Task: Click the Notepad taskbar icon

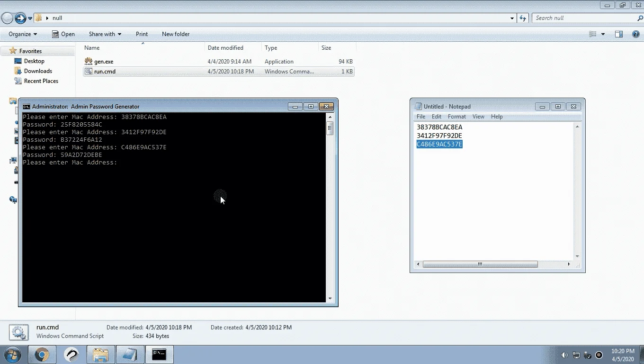Action: click(130, 355)
